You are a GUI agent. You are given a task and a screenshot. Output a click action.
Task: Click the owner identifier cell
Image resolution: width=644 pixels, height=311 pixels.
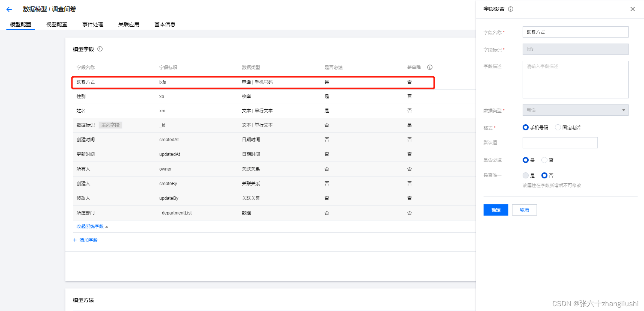tap(166, 169)
